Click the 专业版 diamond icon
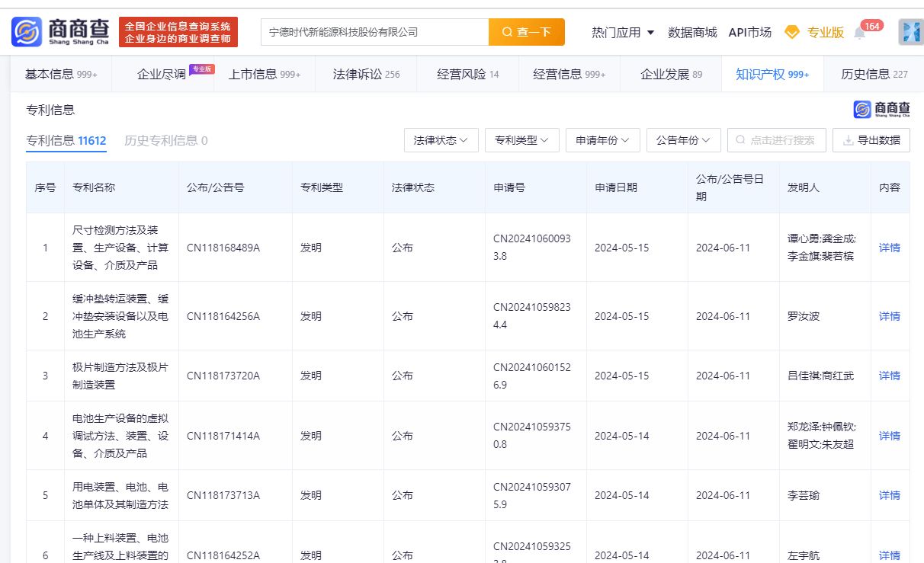This screenshot has height=563, width=924. [x=792, y=32]
